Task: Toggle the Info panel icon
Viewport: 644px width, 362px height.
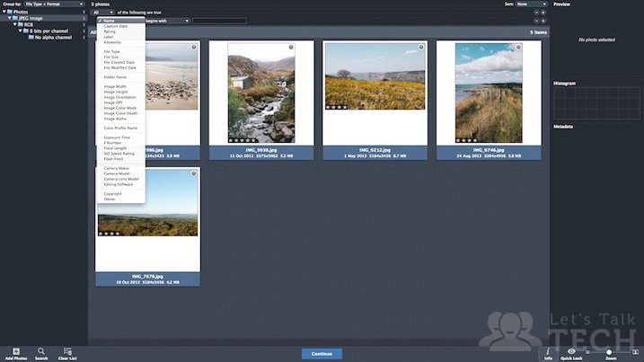Action: [x=548, y=351]
